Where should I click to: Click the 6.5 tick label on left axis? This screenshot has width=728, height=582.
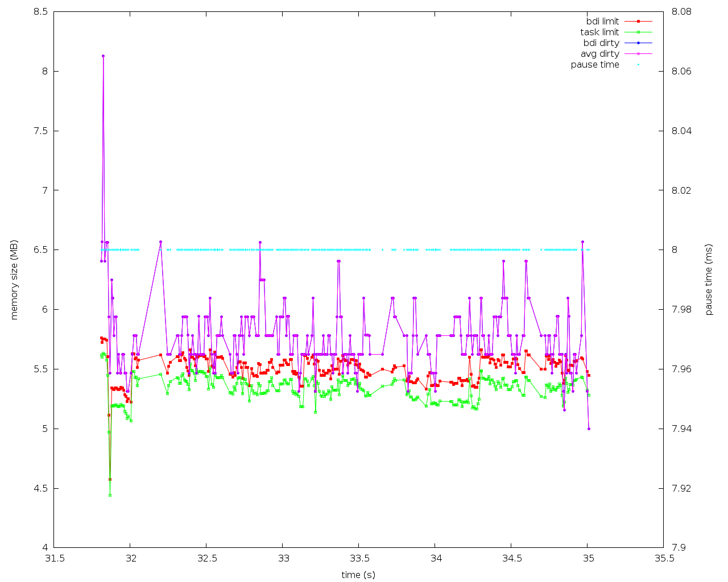click(x=42, y=250)
